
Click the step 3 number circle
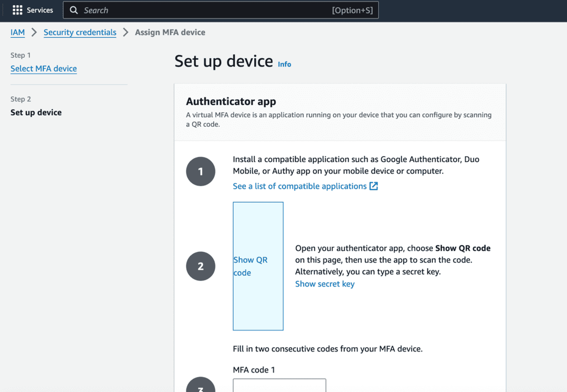[x=200, y=385]
